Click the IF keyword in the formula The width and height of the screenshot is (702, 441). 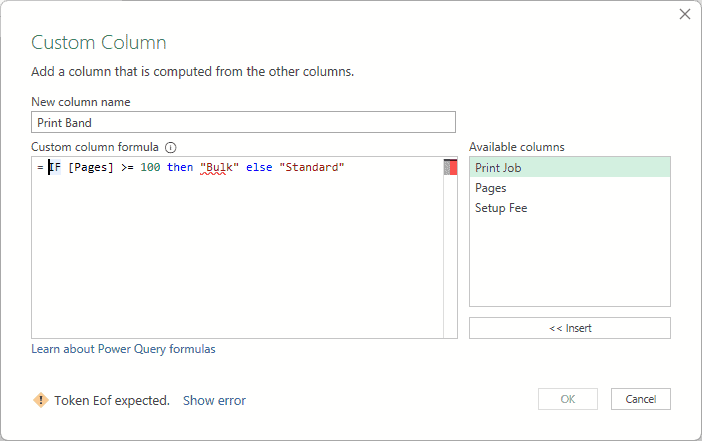click(x=55, y=167)
